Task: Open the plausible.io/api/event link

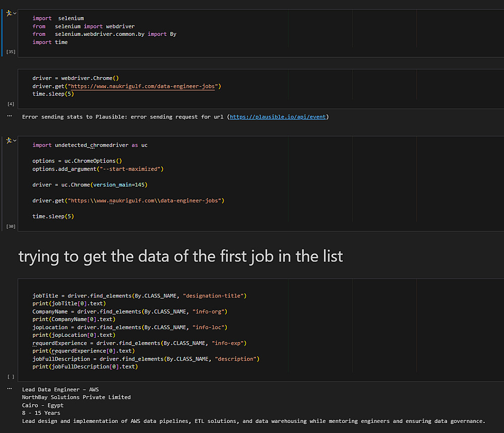Action: (x=278, y=117)
